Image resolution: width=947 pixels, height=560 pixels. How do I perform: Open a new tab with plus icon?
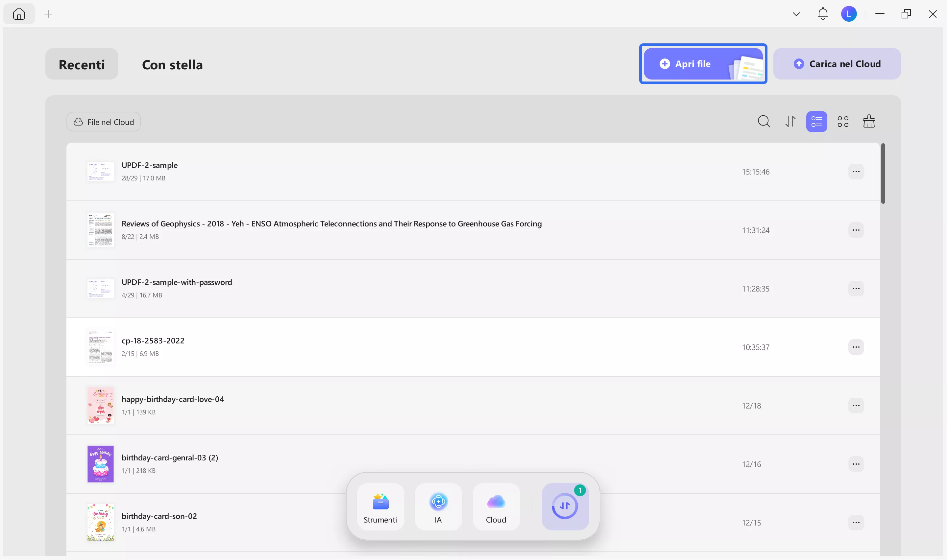48,14
